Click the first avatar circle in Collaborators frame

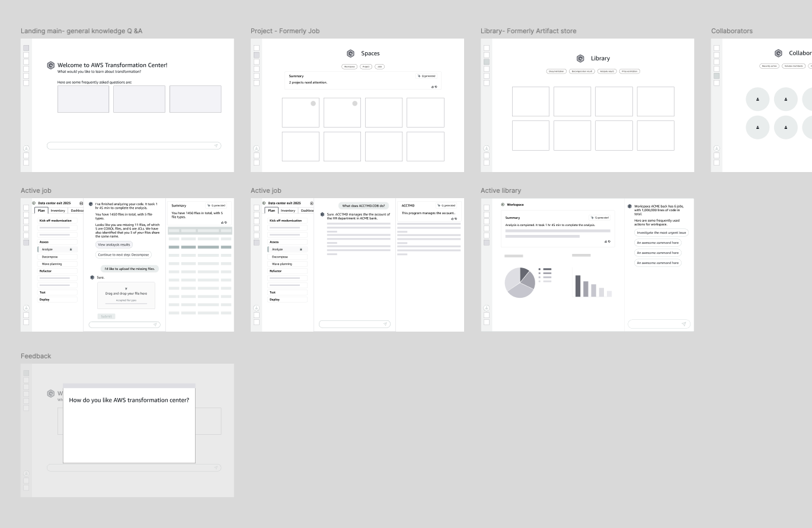pyautogui.click(x=757, y=99)
